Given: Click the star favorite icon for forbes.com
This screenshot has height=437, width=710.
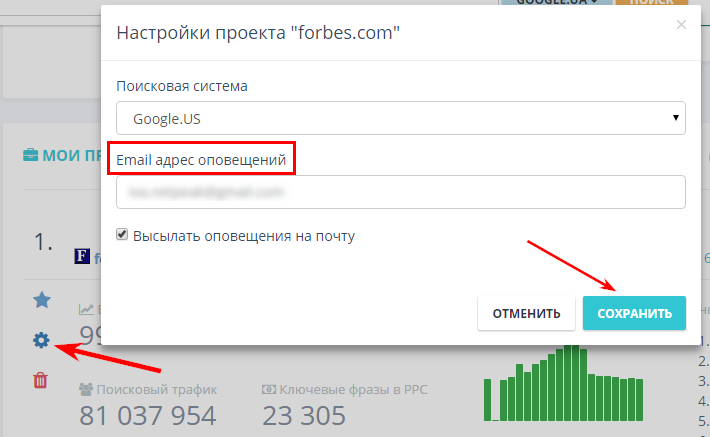Looking at the screenshot, I should [42, 300].
